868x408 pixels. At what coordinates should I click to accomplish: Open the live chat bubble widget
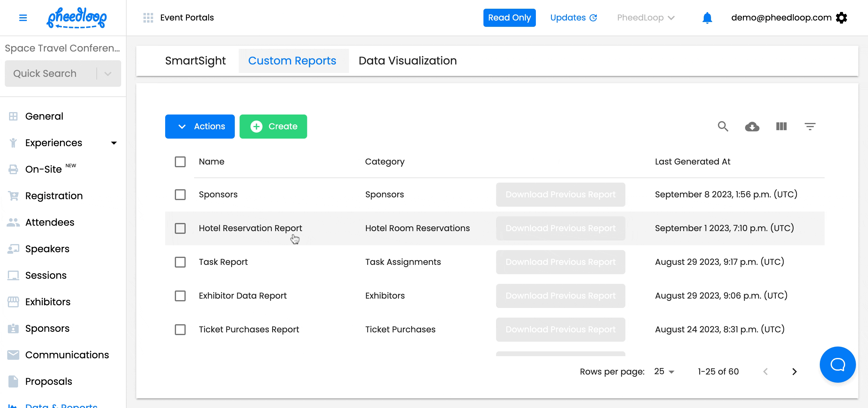click(x=837, y=364)
